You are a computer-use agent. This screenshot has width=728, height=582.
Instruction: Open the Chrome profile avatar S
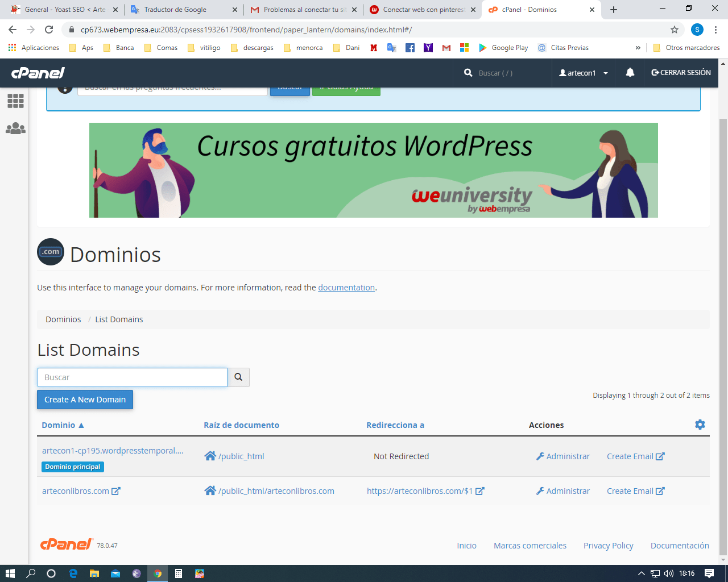point(697,30)
